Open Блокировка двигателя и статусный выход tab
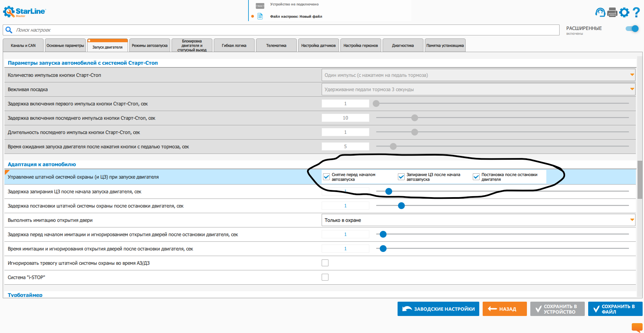Viewport: 644px width, 333px height. (192, 45)
